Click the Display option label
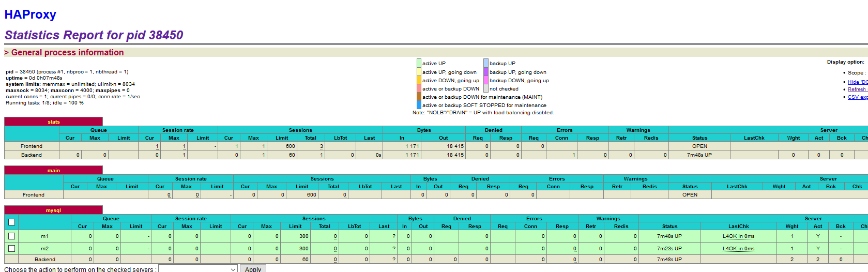This screenshot has height=272, width=868. pos(845,62)
